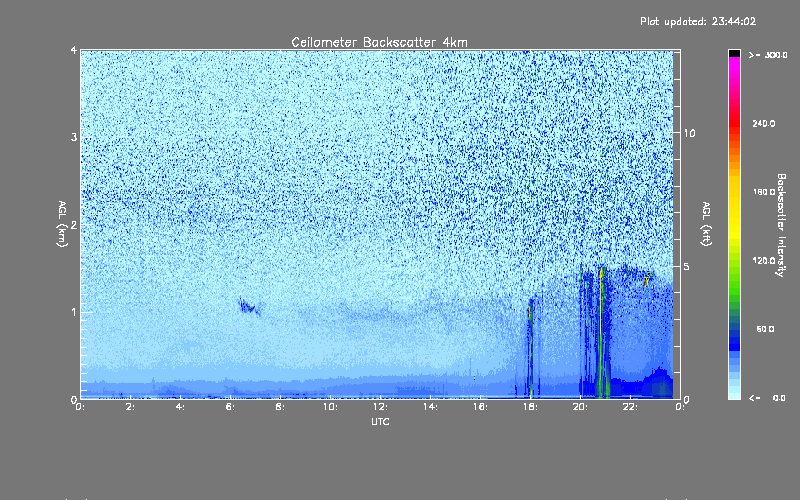Click the "6:" UTC time tick
800x500 pixels.
[x=230, y=407]
